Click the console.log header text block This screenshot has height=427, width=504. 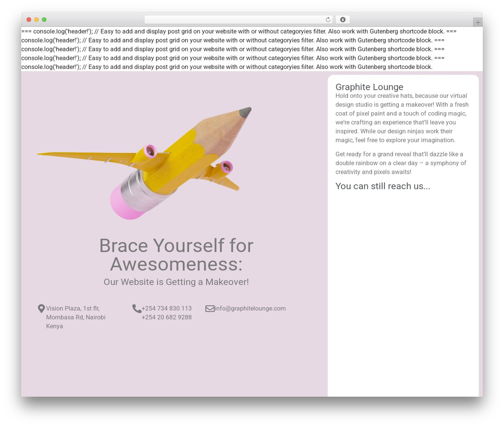(x=239, y=49)
